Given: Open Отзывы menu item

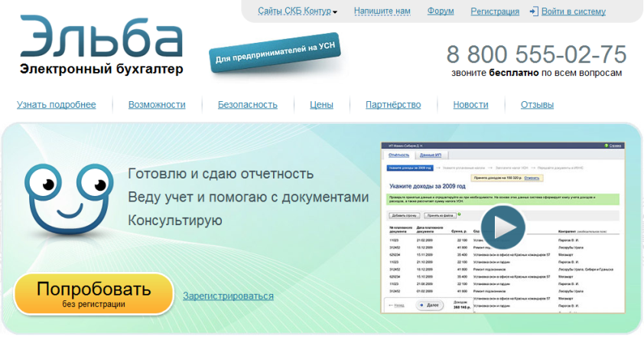Looking at the screenshot, I should 537,105.
